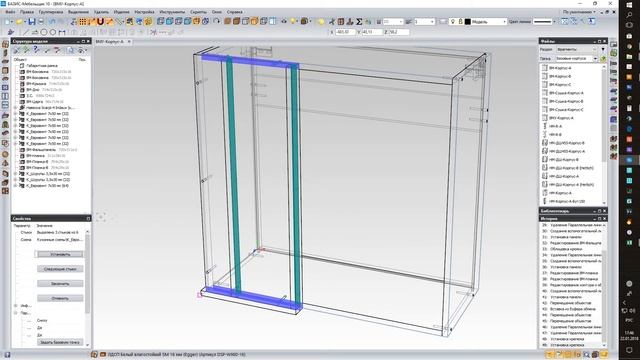
Task: Open the Инструменты menu
Action: point(172,12)
